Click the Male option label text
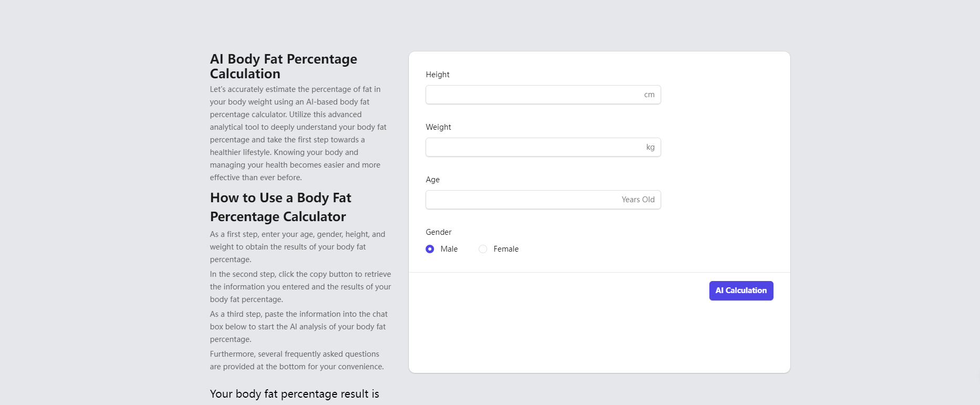The width and height of the screenshot is (980, 405). (449, 249)
